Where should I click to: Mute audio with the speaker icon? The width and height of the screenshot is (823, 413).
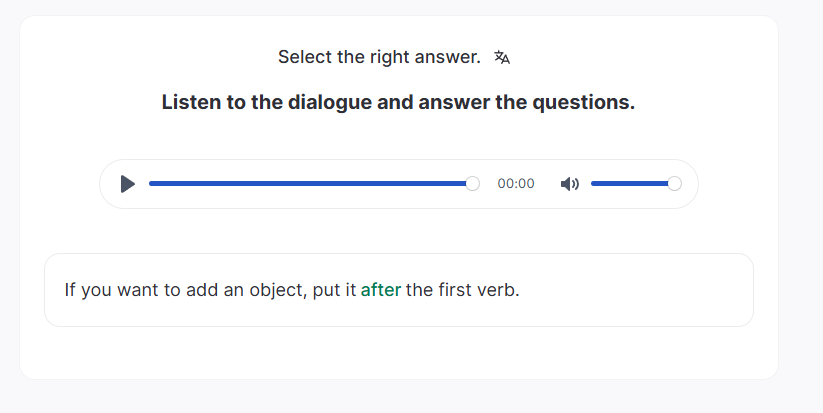pyautogui.click(x=570, y=184)
